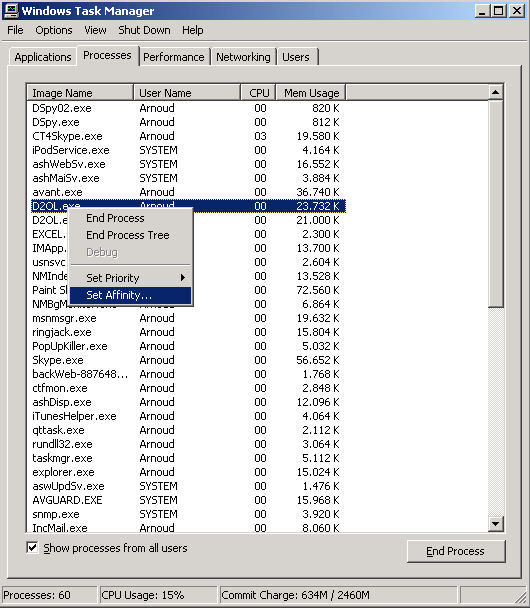Select the ringjack.exe process
The height and width of the screenshot is (608, 530).
coord(186,332)
